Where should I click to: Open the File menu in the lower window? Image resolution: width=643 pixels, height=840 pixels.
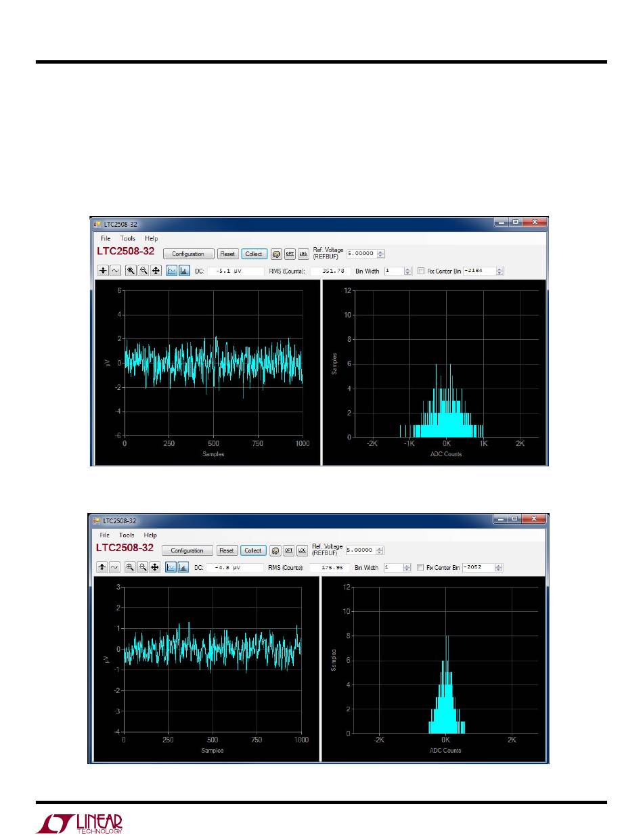click(x=105, y=535)
